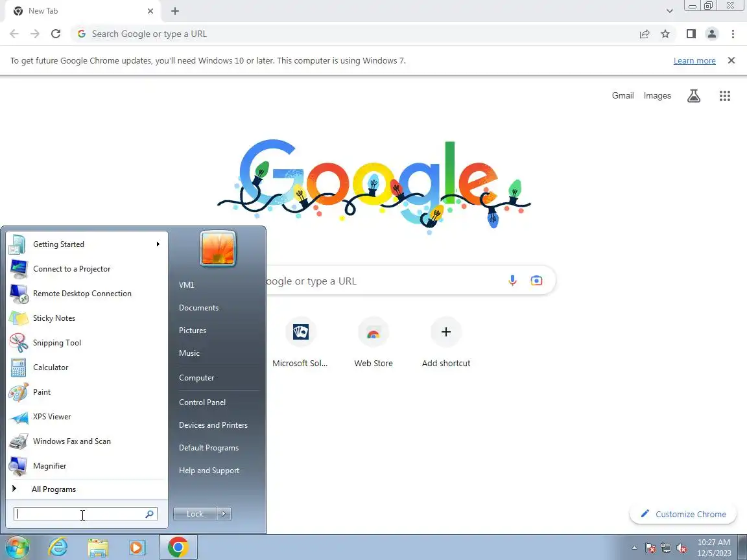Click the muted volume tray icon

682,548
